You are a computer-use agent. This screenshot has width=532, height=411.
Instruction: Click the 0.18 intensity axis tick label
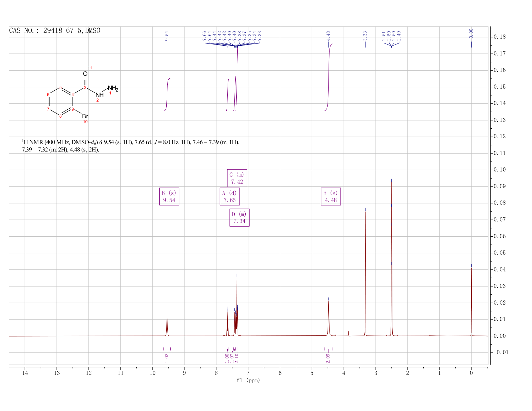pyautogui.click(x=499, y=37)
